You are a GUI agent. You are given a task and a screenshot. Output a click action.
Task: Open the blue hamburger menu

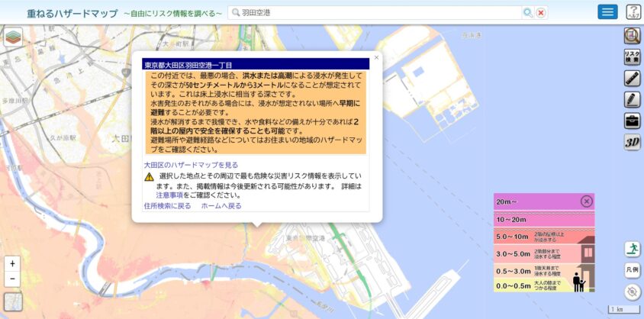[607, 12]
